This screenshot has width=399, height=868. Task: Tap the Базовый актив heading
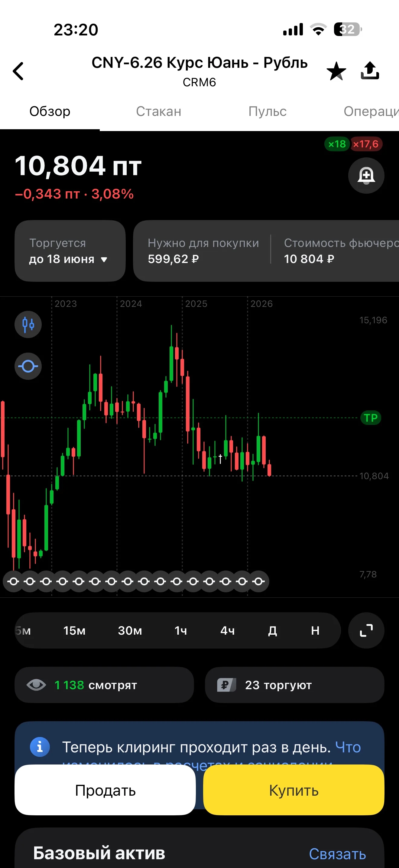99,853
